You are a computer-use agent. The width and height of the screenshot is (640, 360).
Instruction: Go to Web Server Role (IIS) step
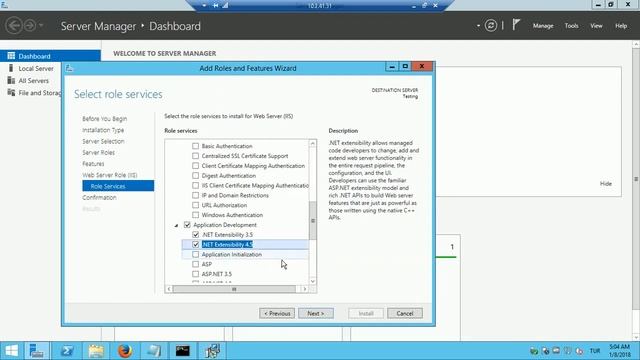click(x=110, y=175)
